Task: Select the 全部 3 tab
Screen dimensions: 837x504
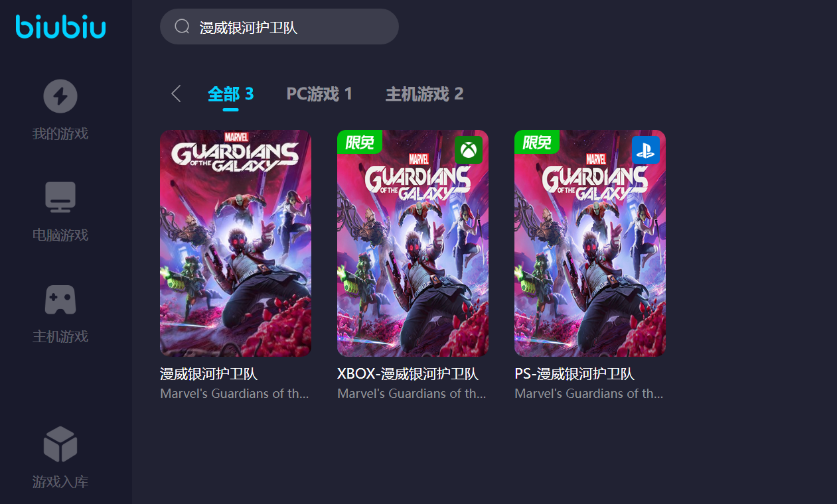Action: (230, 94)
